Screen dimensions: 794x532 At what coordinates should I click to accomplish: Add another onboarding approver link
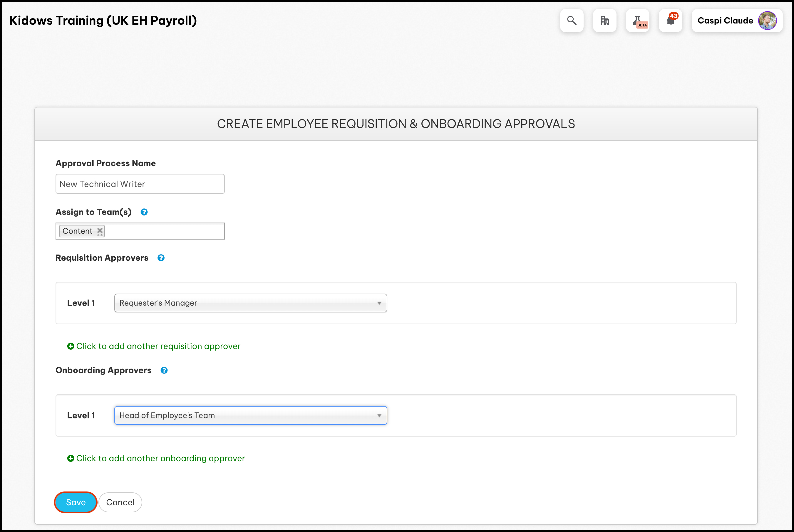click(x=156, y=458)
